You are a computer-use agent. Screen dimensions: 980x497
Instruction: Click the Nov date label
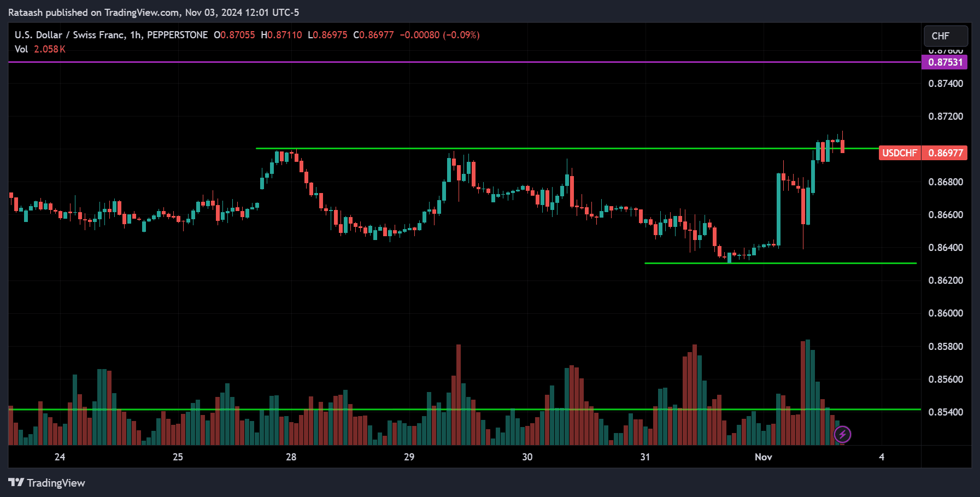tap(763, 457)
